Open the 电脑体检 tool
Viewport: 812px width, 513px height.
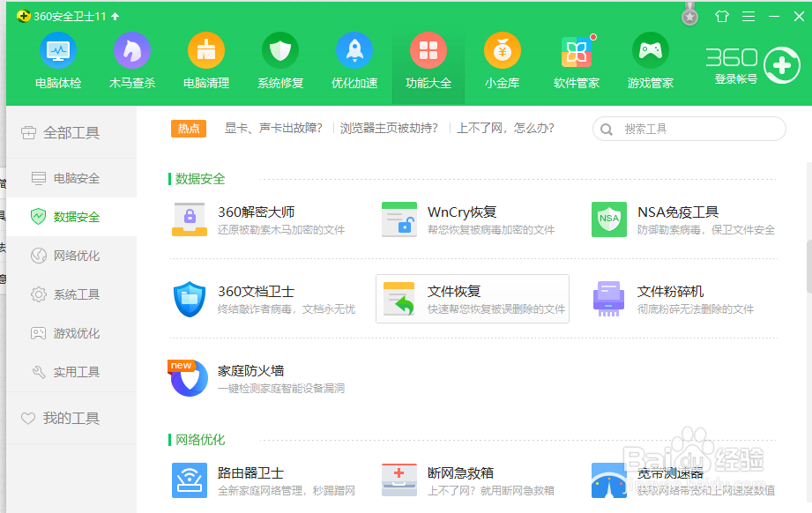[x=57, y=59]
